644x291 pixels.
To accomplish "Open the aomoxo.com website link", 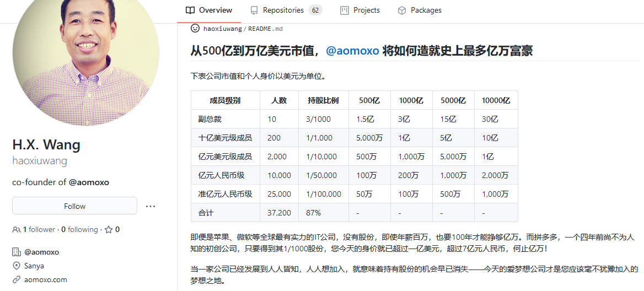I will click(46, 280).
